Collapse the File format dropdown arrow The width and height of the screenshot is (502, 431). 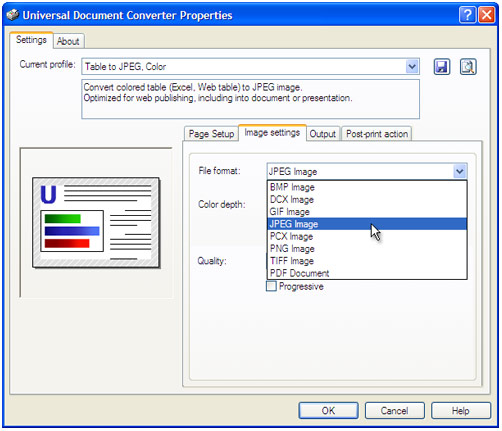coord(460,171)
